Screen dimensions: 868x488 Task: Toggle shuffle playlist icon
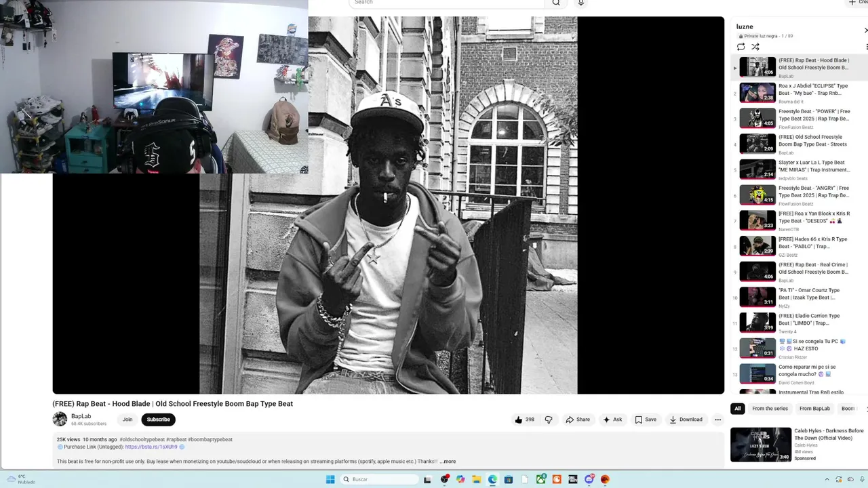[x=755, y=47]
